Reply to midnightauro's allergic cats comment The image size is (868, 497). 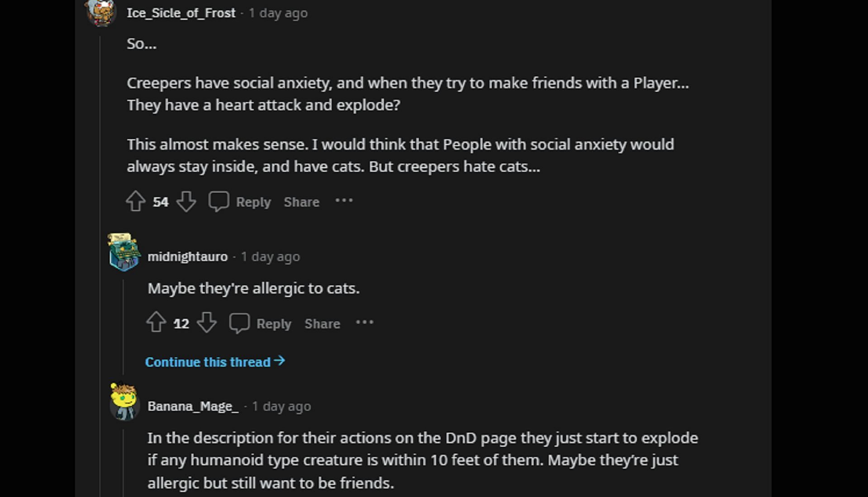click(274, 324)
